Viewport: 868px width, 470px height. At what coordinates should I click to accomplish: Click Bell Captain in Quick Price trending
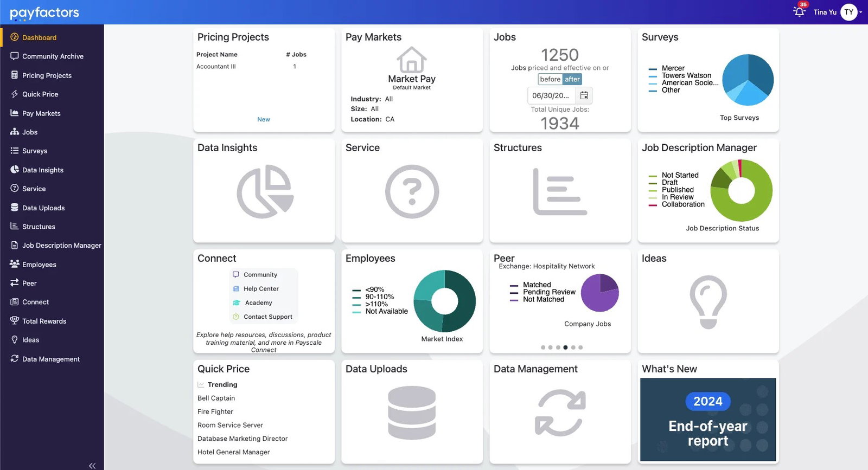click(216, 398)
